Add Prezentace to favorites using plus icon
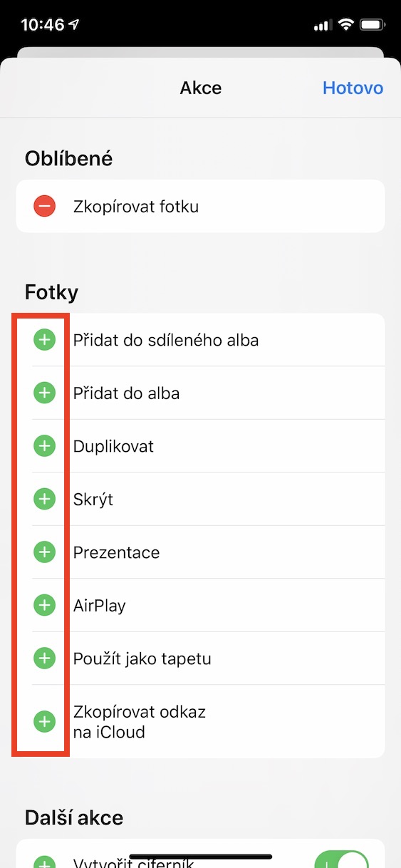Image resolution: width=401 pixels, height=868 pixels. 44,552
